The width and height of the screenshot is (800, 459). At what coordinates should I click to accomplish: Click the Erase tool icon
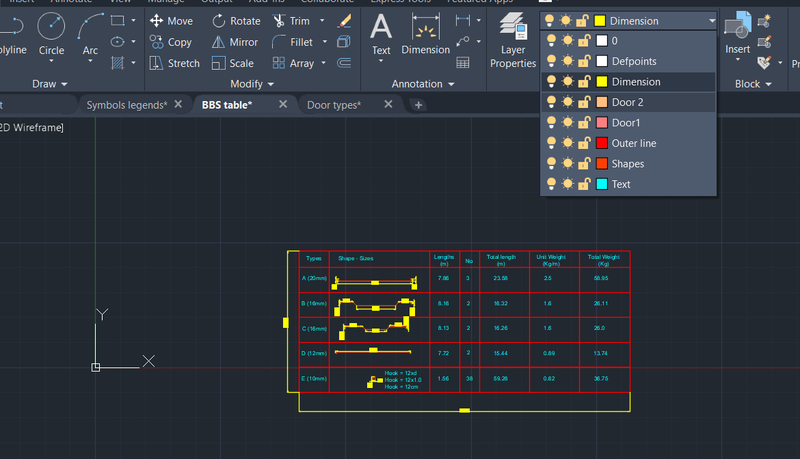pos(344,21)
